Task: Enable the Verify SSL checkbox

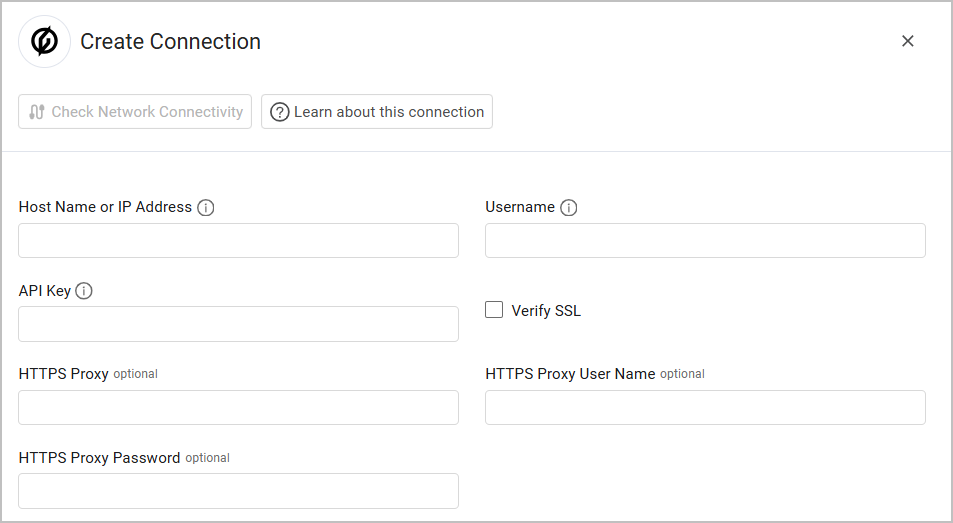Action: (494, 310)
